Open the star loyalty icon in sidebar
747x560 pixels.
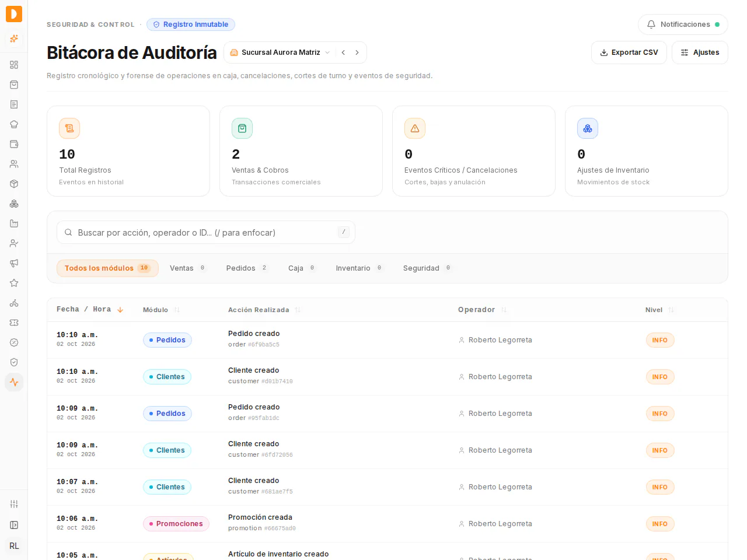point(14,283)
